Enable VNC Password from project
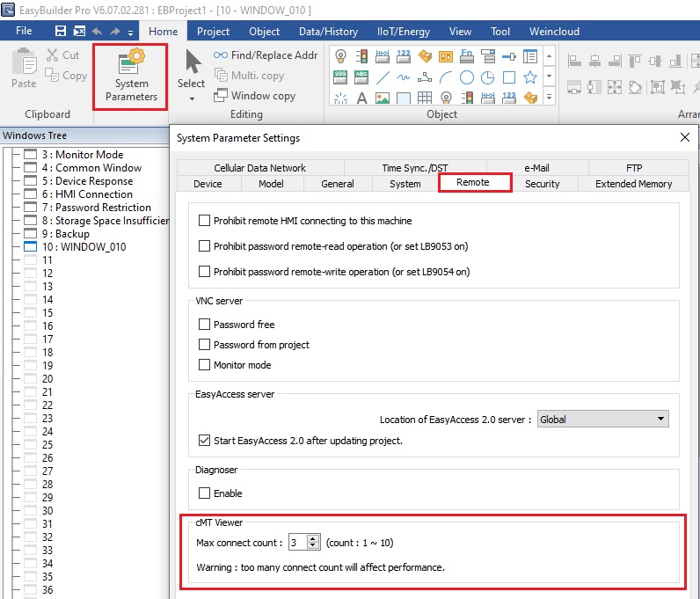Viewport: 700px width, 599px height. pyautogui.click(x=204, y=345)
